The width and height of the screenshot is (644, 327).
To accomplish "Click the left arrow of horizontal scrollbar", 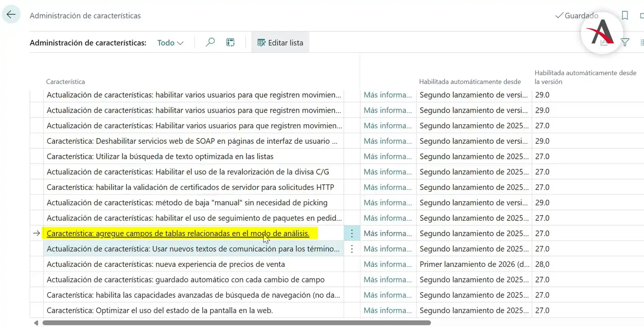I will click(36, 323).
